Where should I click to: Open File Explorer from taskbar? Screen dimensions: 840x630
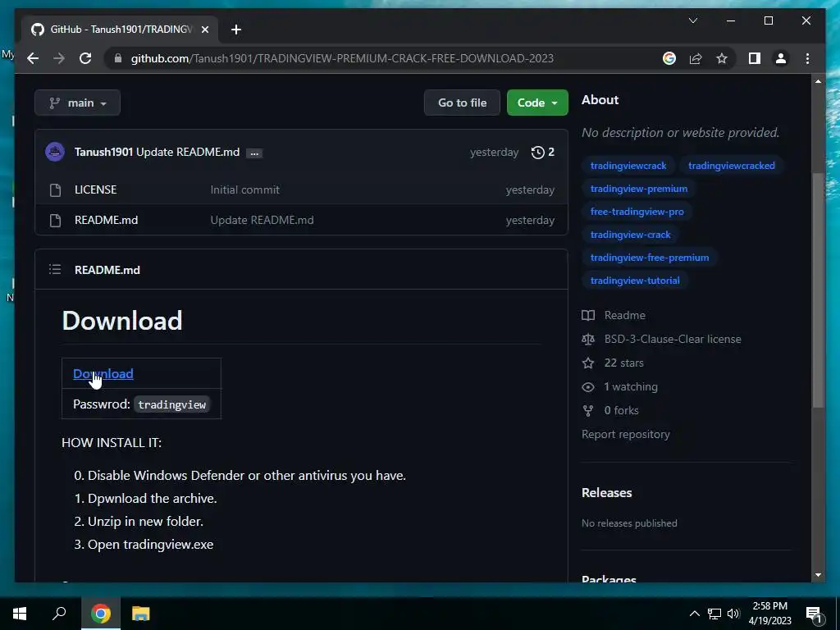[x=141, y=614]
